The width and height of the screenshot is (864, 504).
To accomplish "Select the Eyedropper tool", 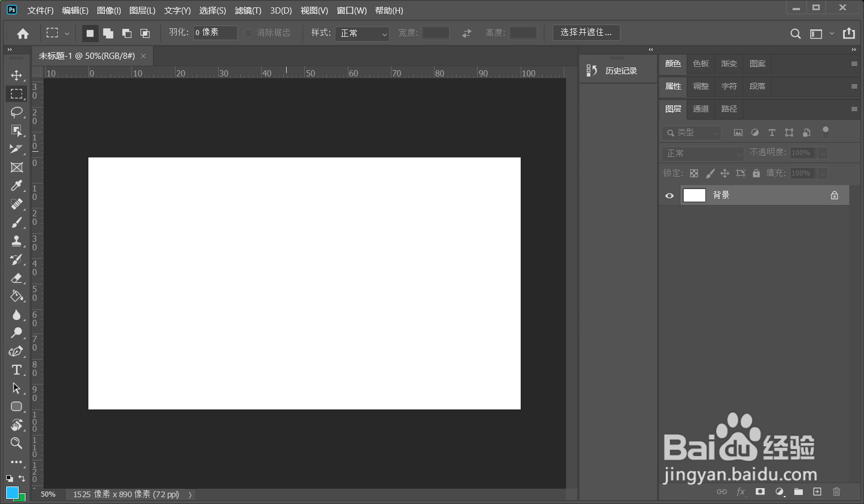I will pyautogui.click(x=16, y=186).
